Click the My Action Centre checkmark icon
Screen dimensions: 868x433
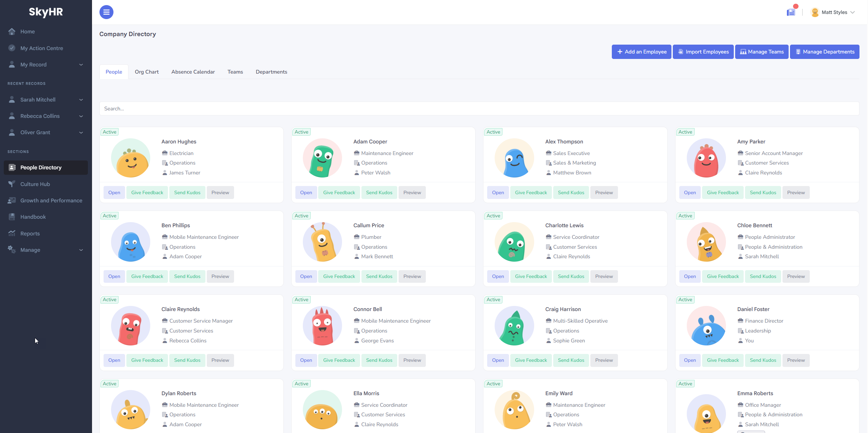(x=12, y=48)
